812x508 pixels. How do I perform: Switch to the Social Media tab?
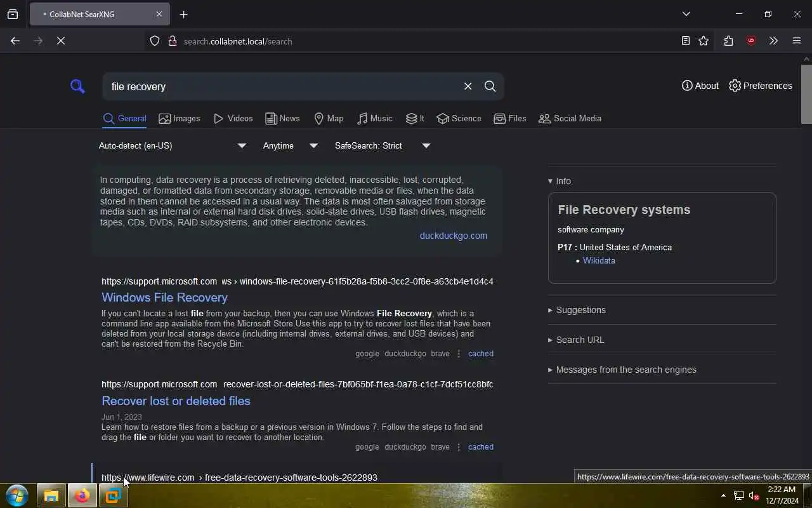point(570,119)
